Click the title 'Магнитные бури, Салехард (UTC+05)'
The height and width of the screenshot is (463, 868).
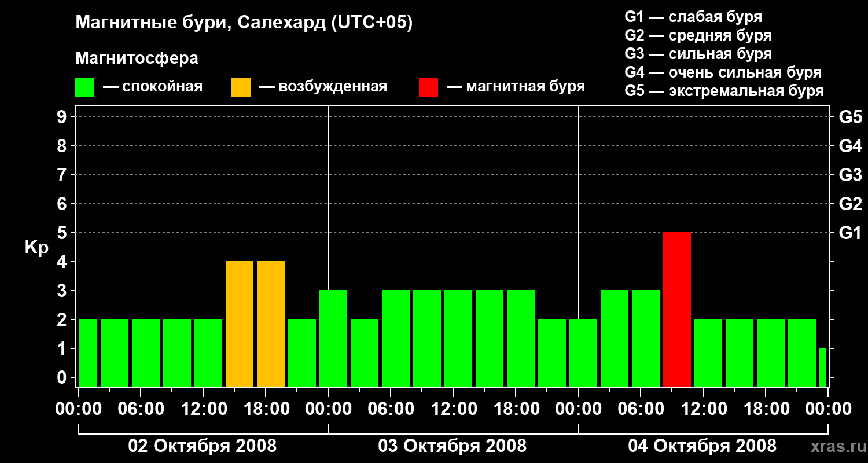point(244,23)
